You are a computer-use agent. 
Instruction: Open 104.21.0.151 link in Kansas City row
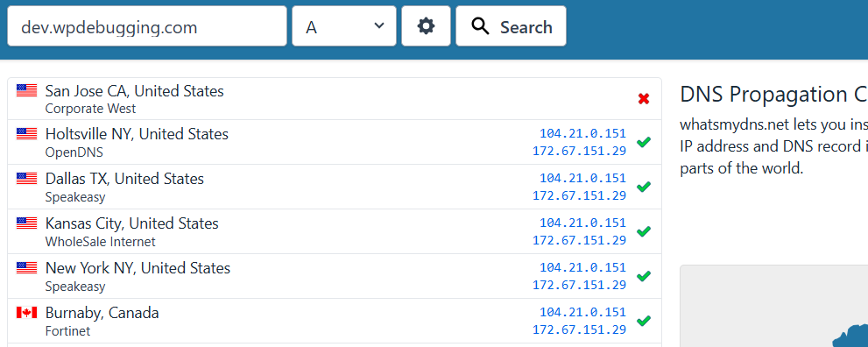tap(583, 223)
